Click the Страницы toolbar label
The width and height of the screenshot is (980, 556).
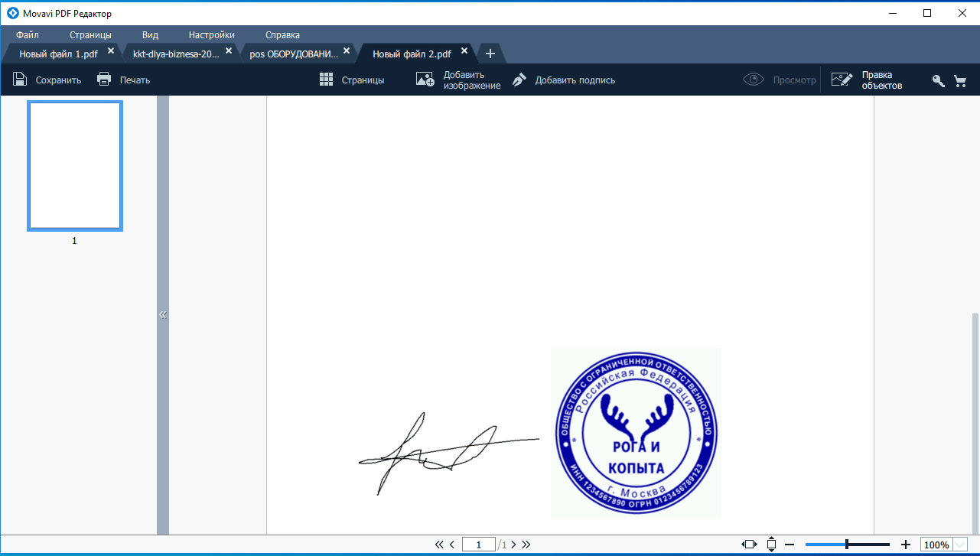click(363, 80)
